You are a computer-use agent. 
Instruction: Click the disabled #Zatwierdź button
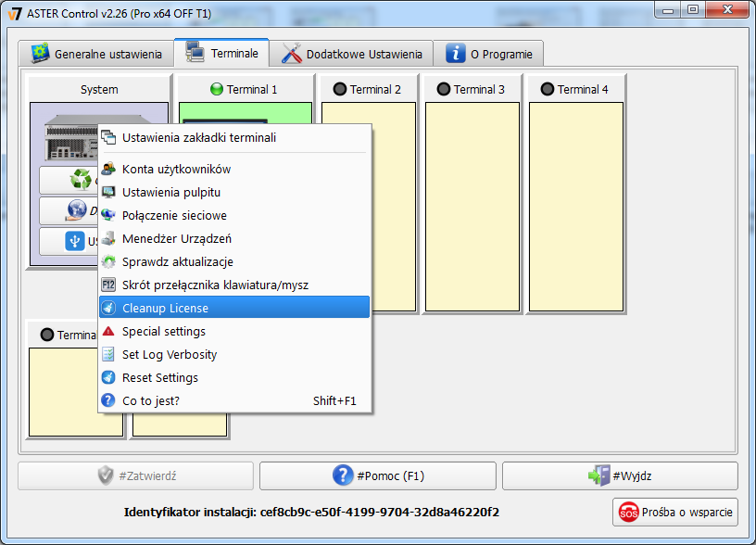[135, 476]
